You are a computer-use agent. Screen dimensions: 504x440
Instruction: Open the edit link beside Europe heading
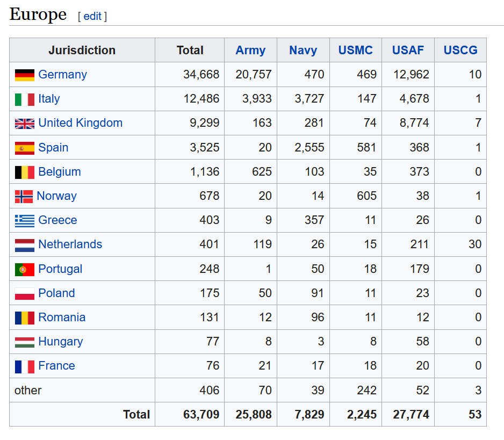pos(92,16)
